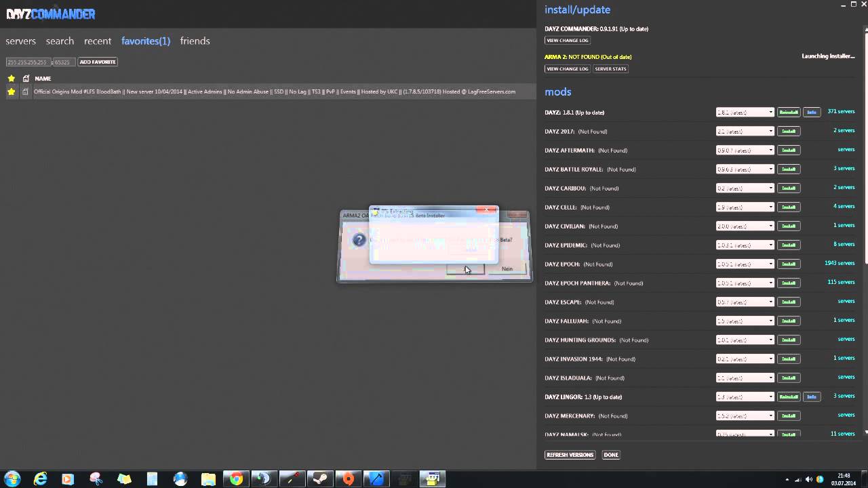868x488 pixels.
Task: Click the network icon in system tray
Action: [x=797, y=480]
